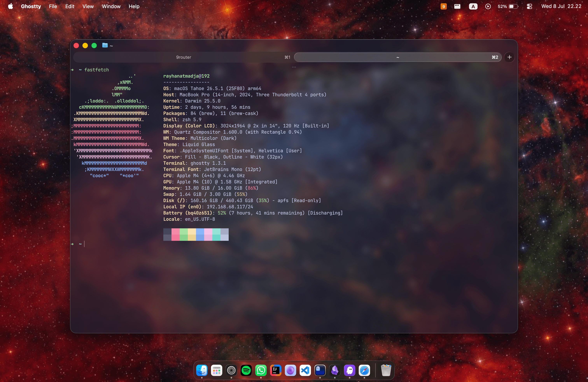Click the fastfetch command text
Viewport: 588px width, 382px height.
97,70
